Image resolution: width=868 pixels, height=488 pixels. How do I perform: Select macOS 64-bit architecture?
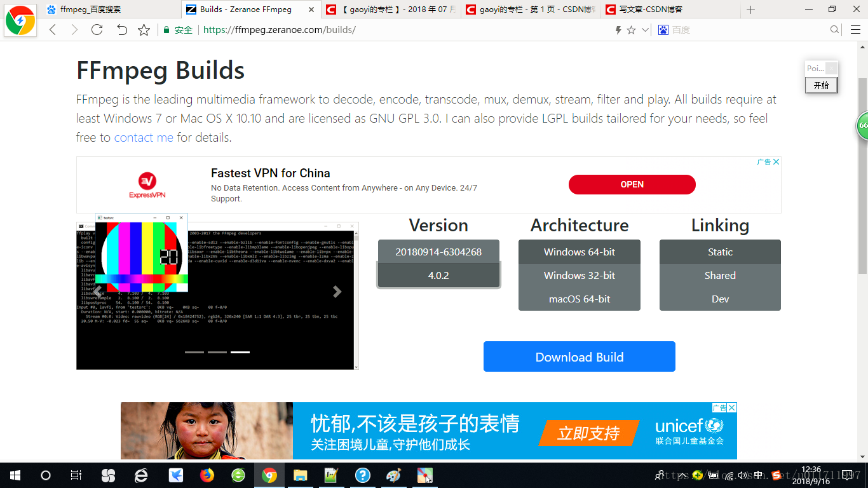580,299
